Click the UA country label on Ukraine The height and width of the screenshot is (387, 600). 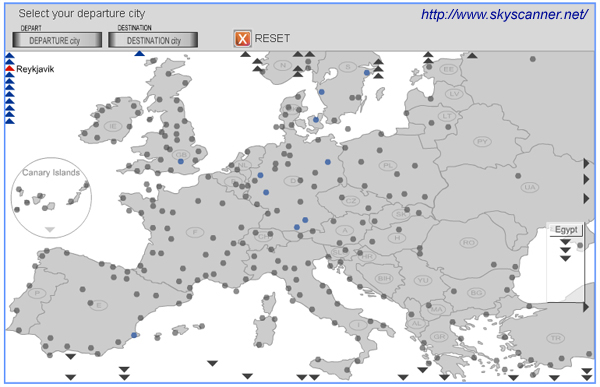coord(530,187)
